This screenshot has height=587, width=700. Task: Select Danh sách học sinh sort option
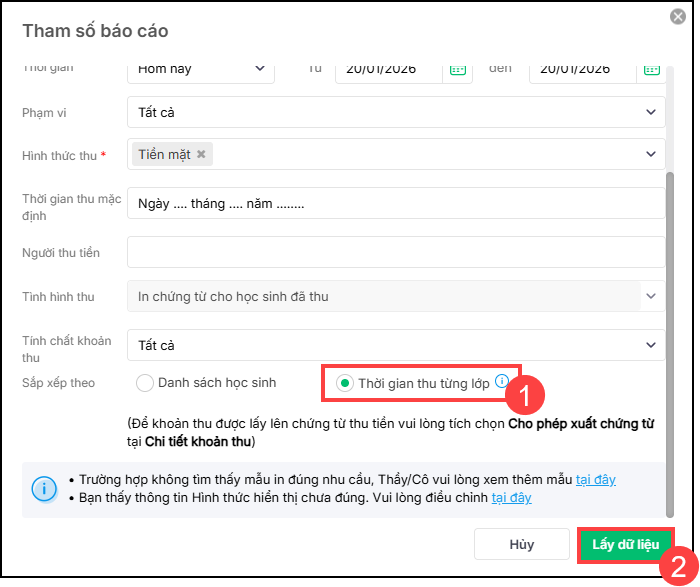pyautogui.click(x=145, y=382)
